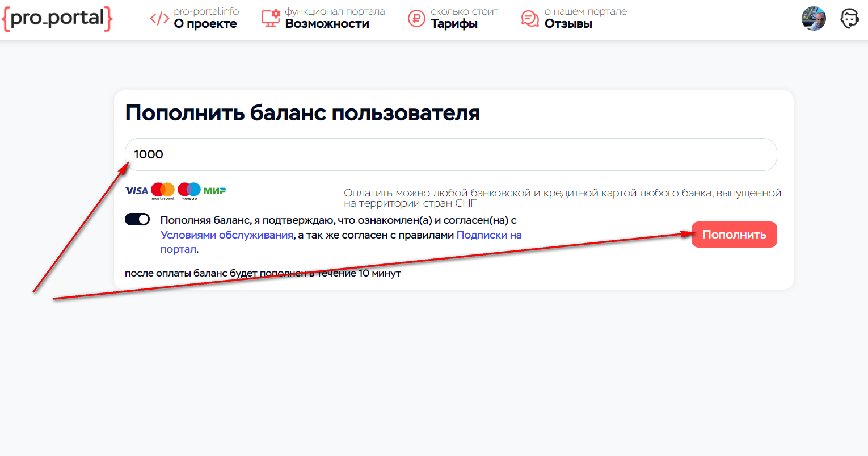Select the Отзывы menu label
The height and width of the screenshot is (456, 868).
pyautogui.click(x=568, y=24)
